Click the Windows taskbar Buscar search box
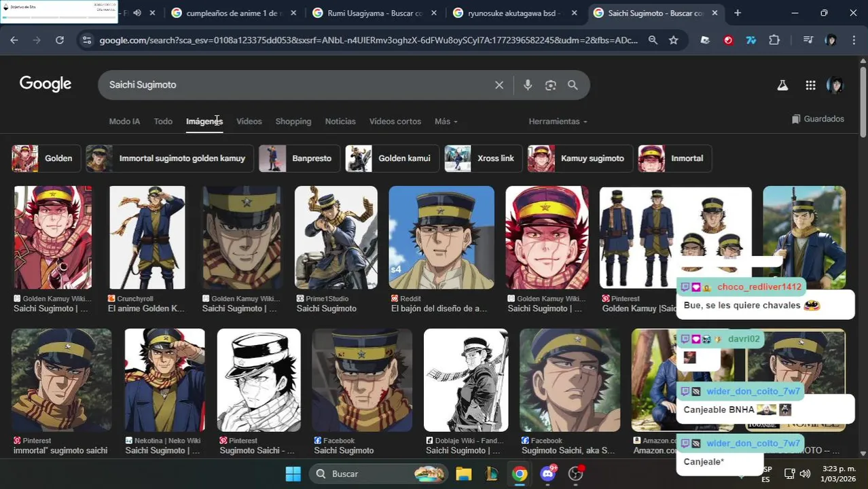Image resolution: width=868 pixels, height=489 pixels. [380, 473]
